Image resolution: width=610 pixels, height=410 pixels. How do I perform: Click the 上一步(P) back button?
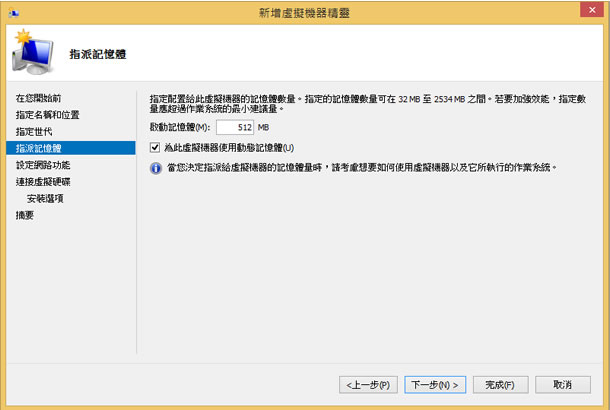[368, 385]
